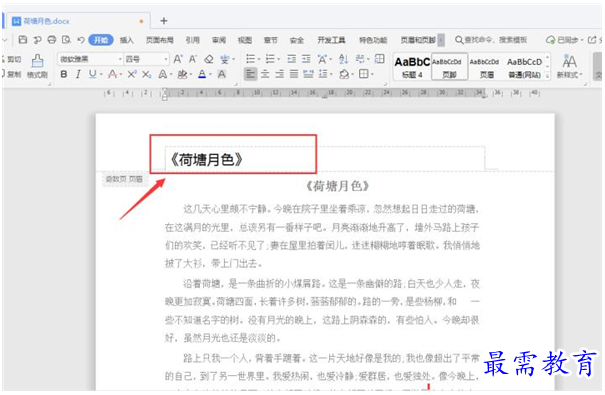Click the increase indent icon
The image size is (605, 395).
click(306, 59)
